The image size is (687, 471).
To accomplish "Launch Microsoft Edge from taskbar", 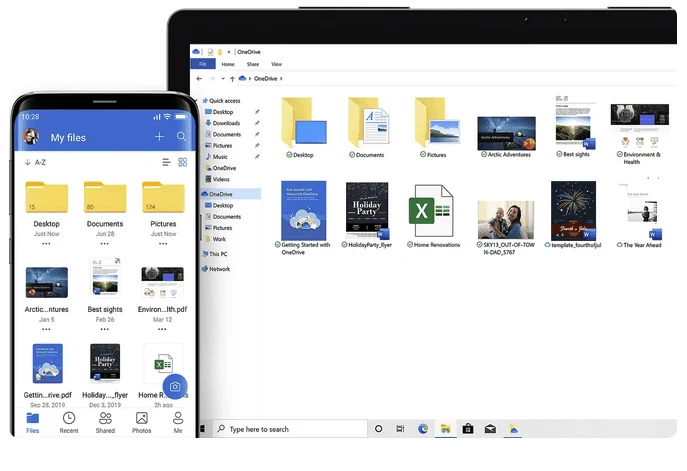I will (423, 429).
